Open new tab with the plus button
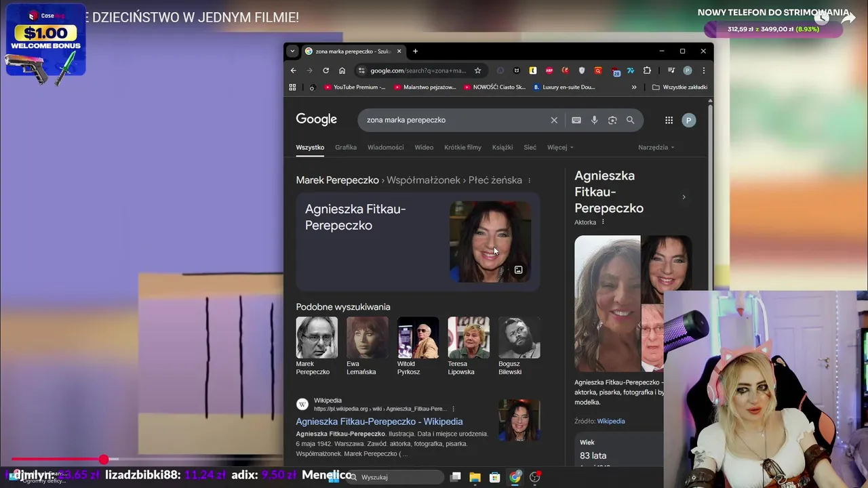Image resolution: width=868 pixels, height=488 pixels. tap(415, 51)
